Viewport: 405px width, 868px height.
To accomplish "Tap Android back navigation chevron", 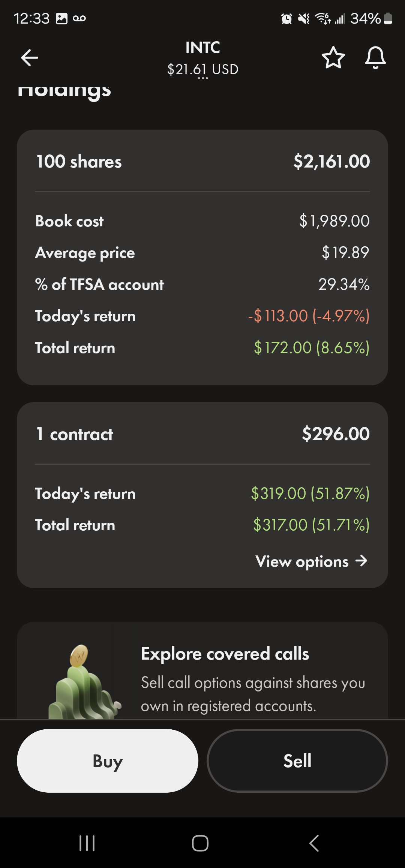I will coord(314,843).
